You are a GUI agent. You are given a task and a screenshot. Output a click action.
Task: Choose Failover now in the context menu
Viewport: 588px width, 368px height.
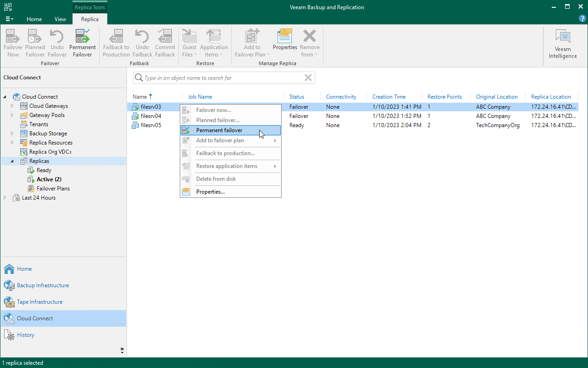tap(231, 110)
